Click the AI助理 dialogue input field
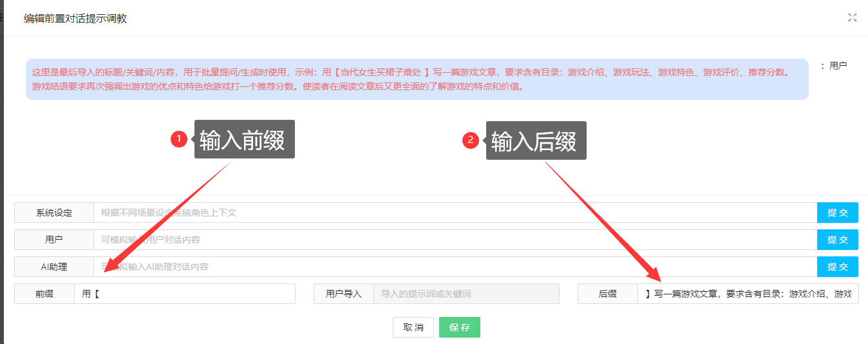Screen dimensions: 868x344 click(x=455, y=267)
